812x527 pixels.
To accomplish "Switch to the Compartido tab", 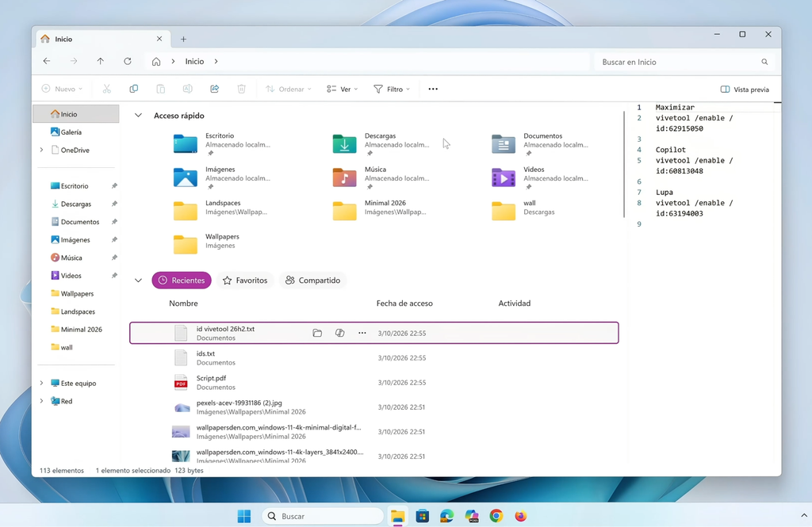I will 312,280.
